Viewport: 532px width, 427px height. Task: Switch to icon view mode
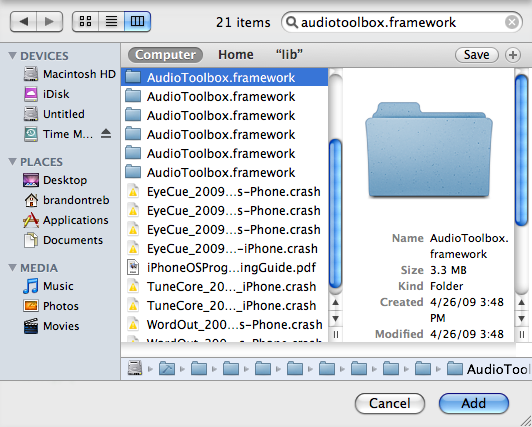coord(85,22)
